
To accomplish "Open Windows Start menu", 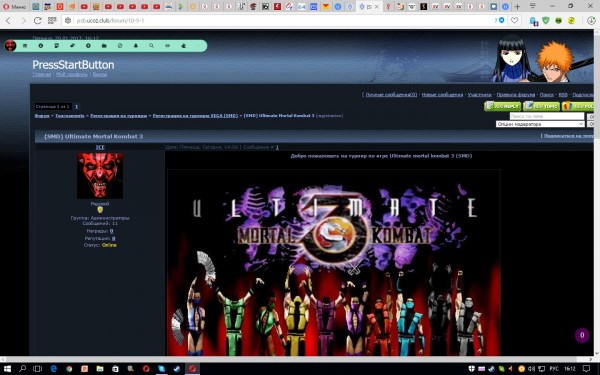I will pos(7,368).
